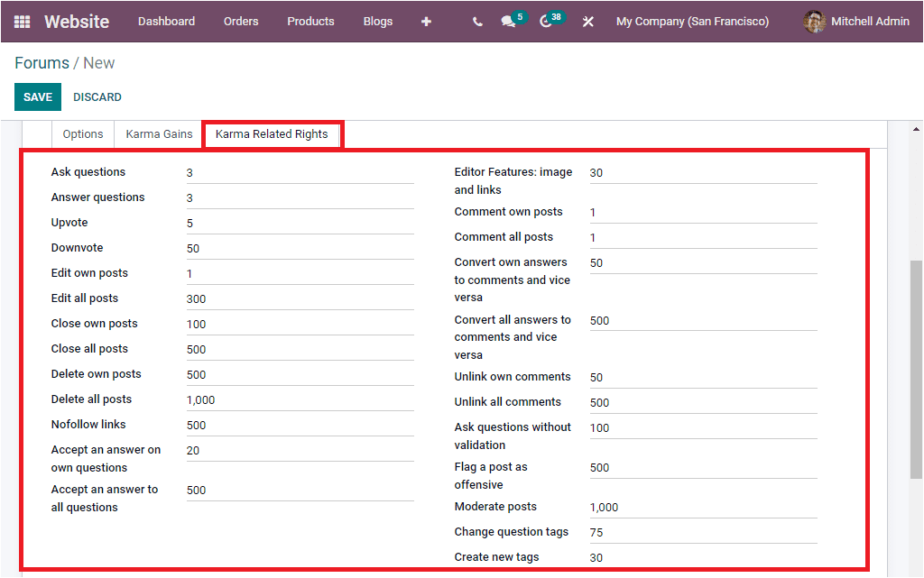Image resolution: width=924 pixels, height=578 pixels.
Task: Switch to the Karma Gains tab
Action: (x=159, y=133)
